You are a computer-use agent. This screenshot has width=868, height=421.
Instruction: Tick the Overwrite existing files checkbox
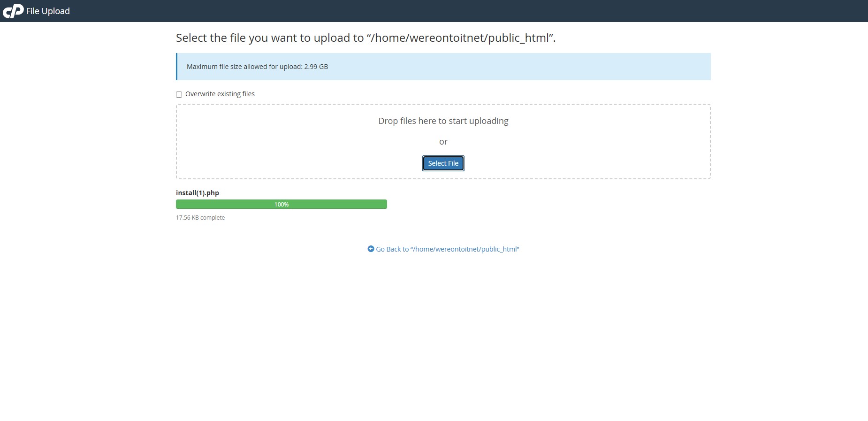pos(179,94)
